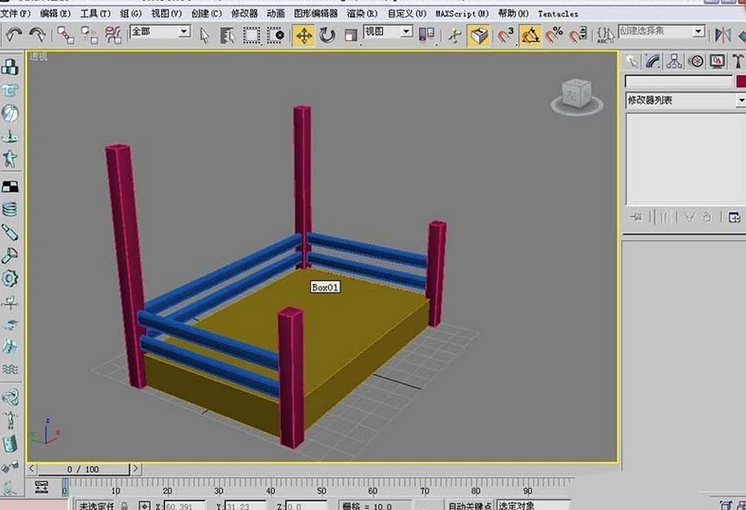Viewport: 746px width, 510px height.
Task: Click the X coordinate input field
Action: point(185,506)
